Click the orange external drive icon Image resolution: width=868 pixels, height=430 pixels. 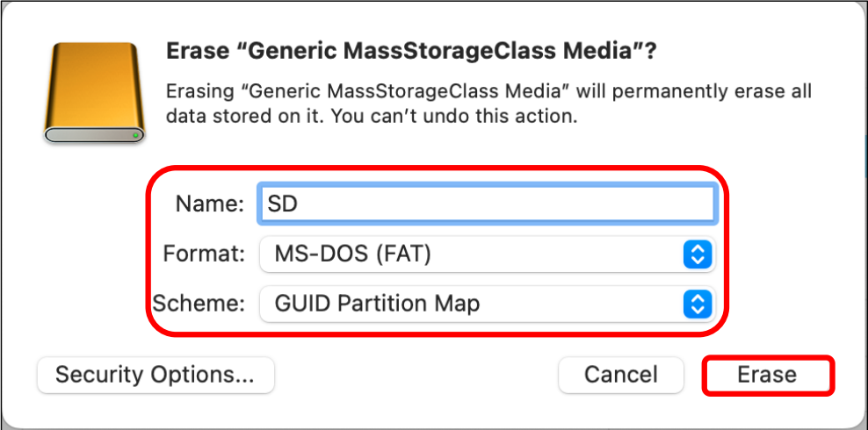[x=94, y=92]
